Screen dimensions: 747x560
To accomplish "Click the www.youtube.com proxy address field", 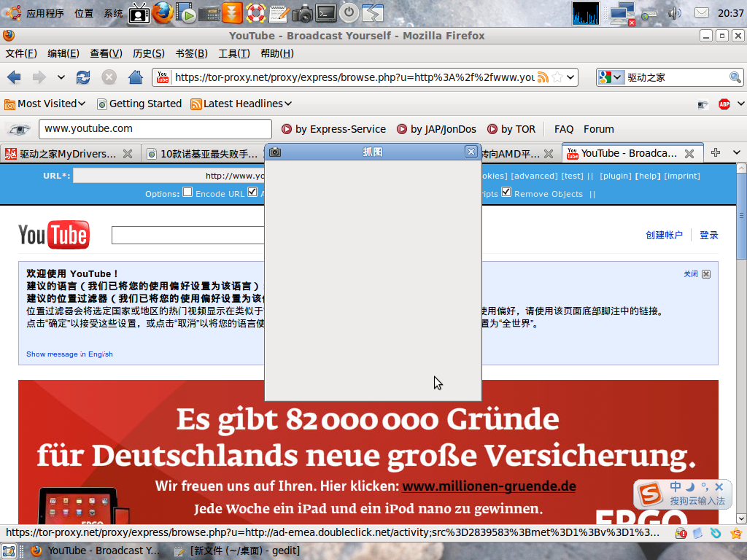I will 155,129.
